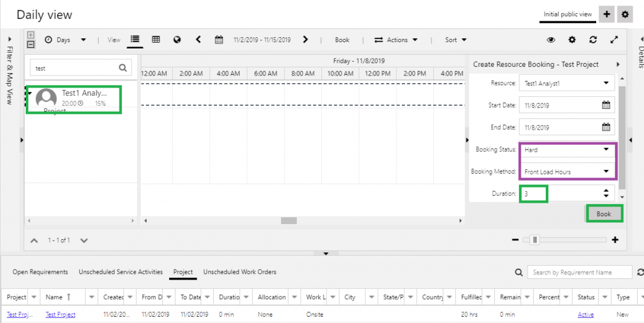
Task: Open Start Date calendar picker
Action: coord(606,105)
